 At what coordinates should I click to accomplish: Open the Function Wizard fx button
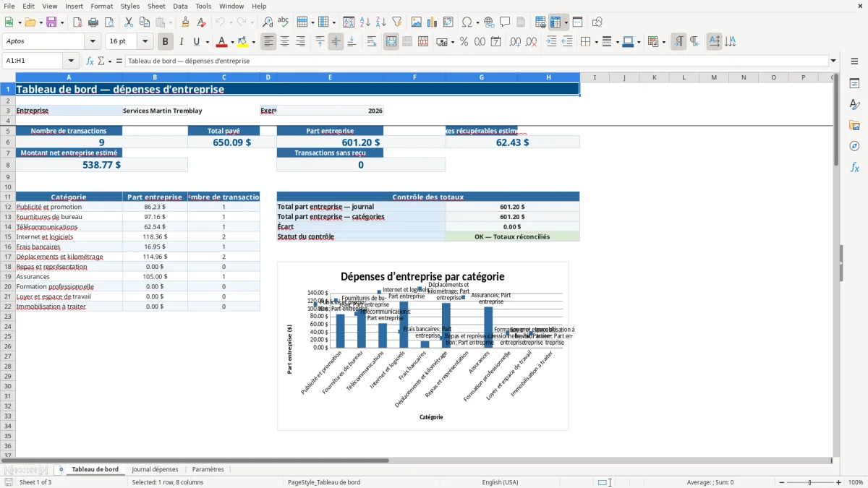[90, 61]
